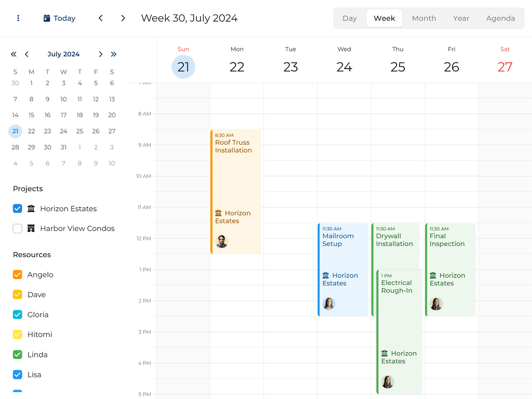Viewport: 532px width, 399px height.
Task: Advance to next week using the arrow
Action: 123,18
